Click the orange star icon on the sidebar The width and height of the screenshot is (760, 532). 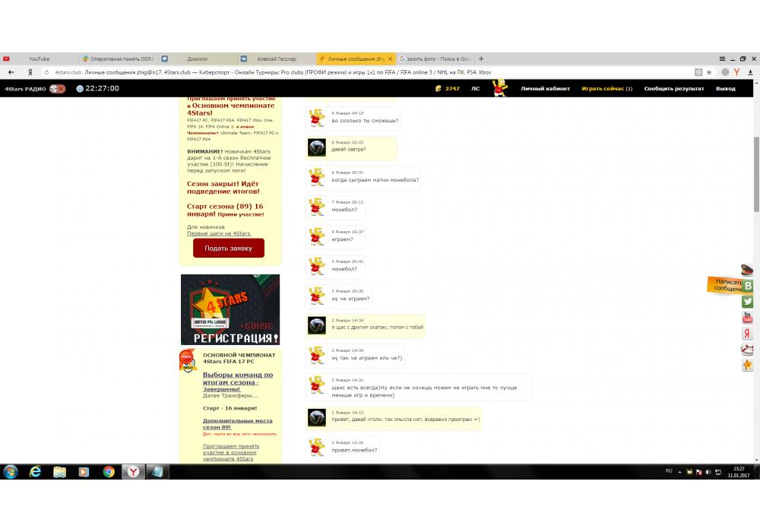(x=747, y=365)
